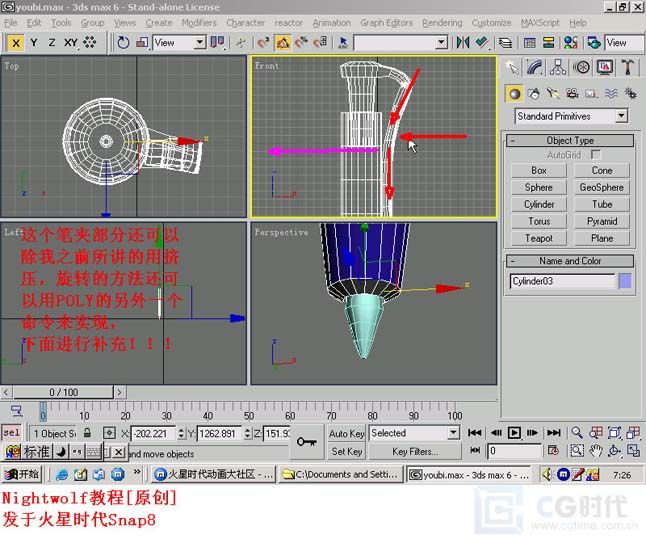Create a Teapot primitive

[539, 239]
